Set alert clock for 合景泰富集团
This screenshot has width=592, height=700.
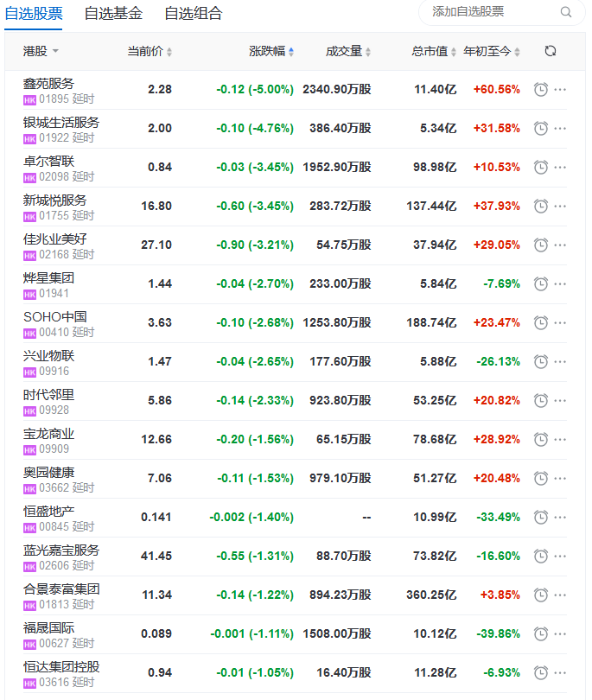click(541, 595)
